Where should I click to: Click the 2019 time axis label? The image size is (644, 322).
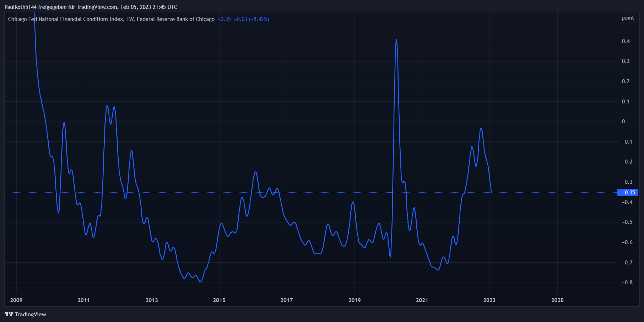pyautogui.click(x=355, y=300)
